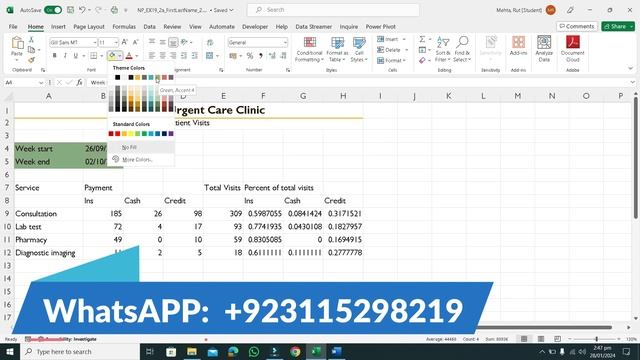The height and width of the screenshot is (360, 640).
Task: Open the Borders dropdown arrow
Action: [x=101, y=56]
